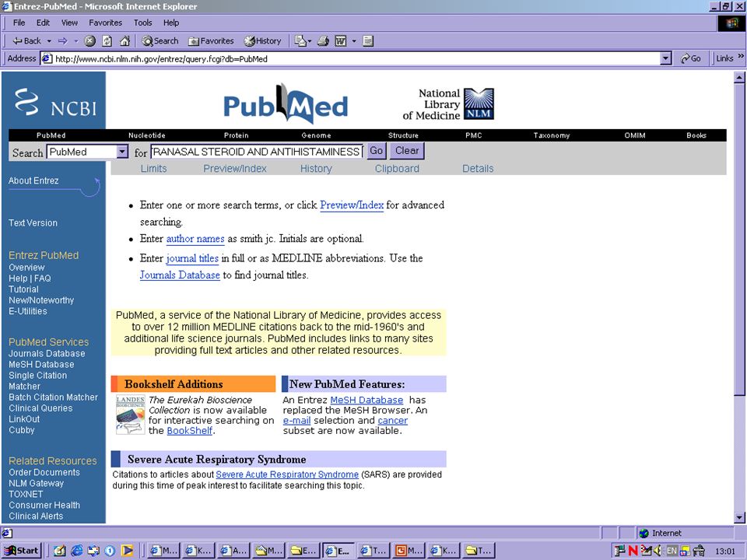Click the National Library of Medicine logo
Screen dimensions: 747x560
(448, 103)
